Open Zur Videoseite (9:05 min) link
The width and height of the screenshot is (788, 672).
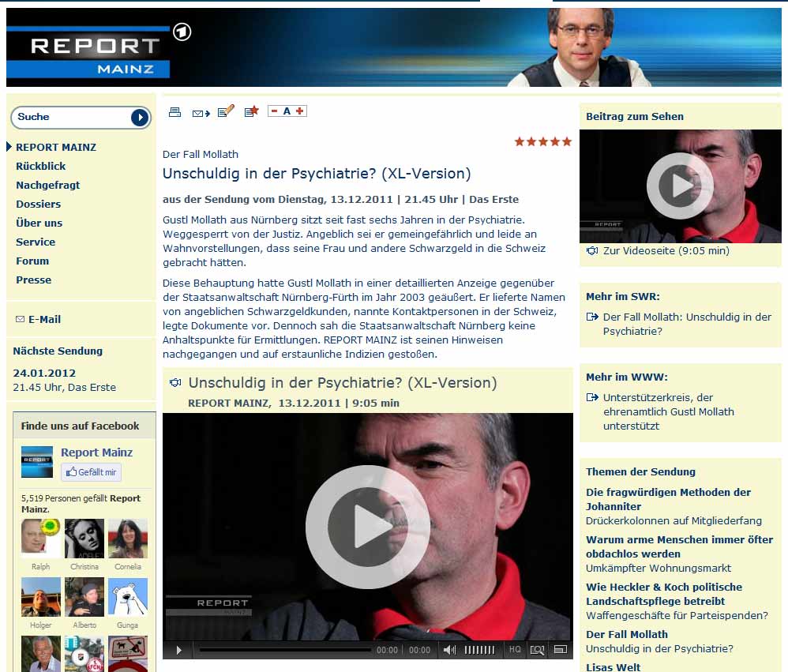point(666,251)
